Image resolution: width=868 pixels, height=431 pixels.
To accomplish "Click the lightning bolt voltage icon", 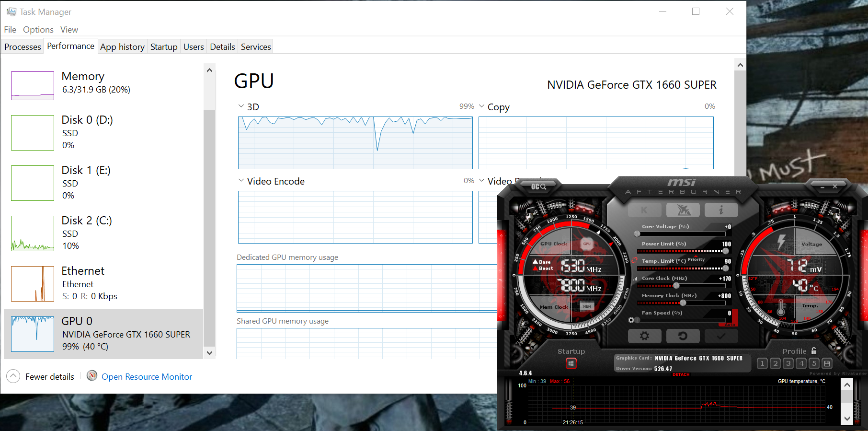I will pos(781,242).
